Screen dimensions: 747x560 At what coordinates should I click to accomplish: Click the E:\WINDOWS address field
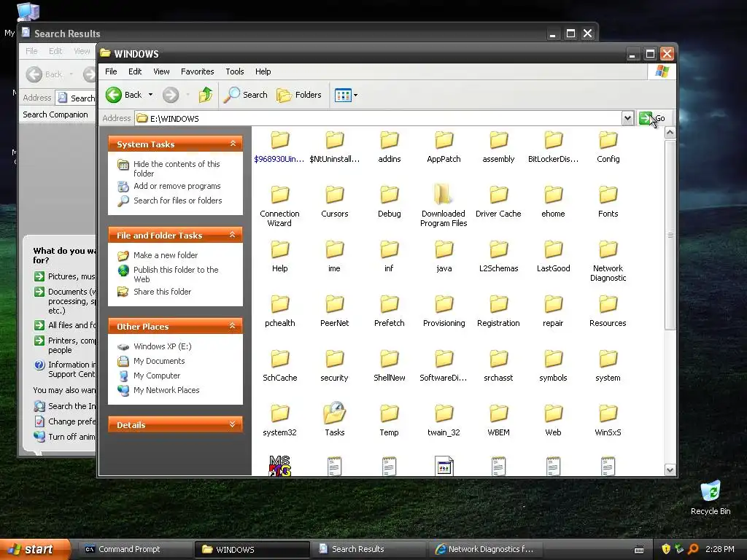378,118
